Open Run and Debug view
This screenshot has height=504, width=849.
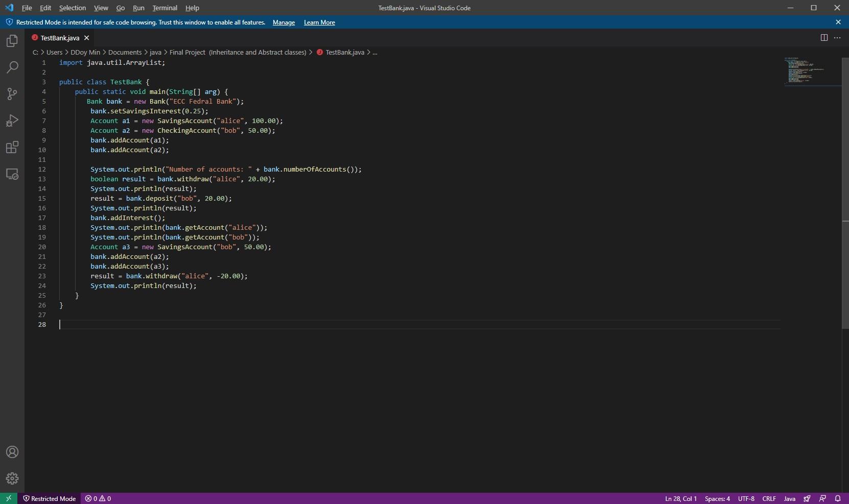[x=12, y=121]
